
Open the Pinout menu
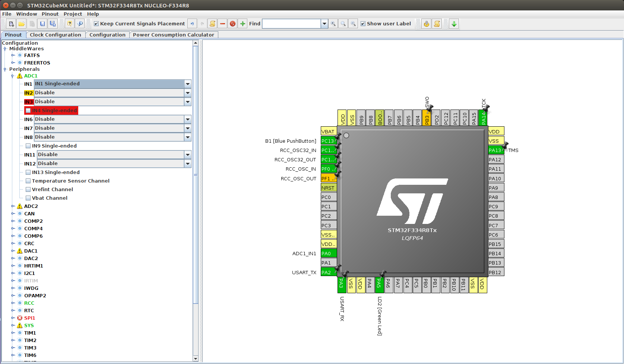point(50,14)
